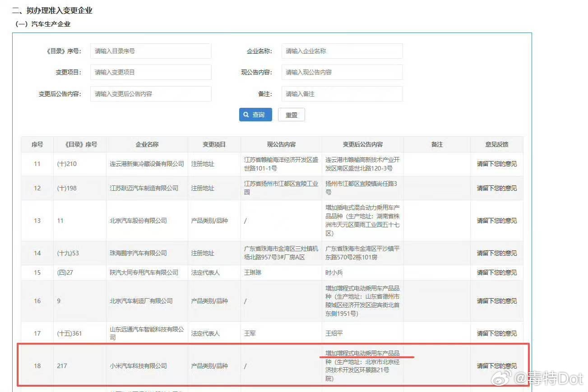
Task: Click catalog number (十)198
Action: coord(67,188)
